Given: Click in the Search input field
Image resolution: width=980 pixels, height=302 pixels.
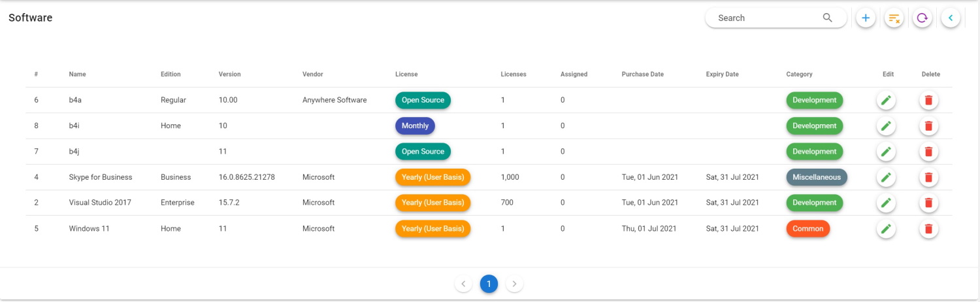Looking at the screenshot, I should pos(764,18).
